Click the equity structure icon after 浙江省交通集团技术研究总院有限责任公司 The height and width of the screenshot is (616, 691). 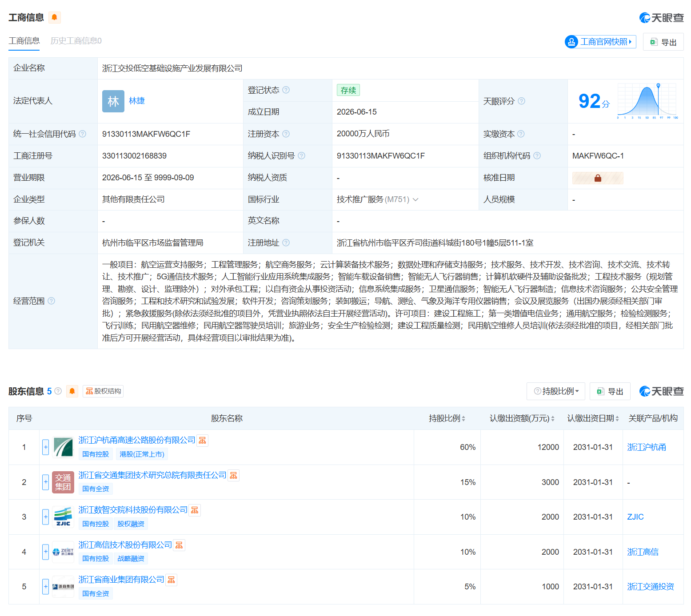[x=234, y=475]
